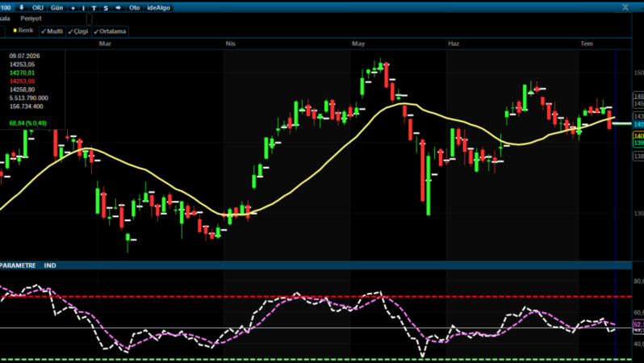Toggle the Ortalama checkbox
The height and width of the screenshot is (363, 644).
[x=110, y=31]
